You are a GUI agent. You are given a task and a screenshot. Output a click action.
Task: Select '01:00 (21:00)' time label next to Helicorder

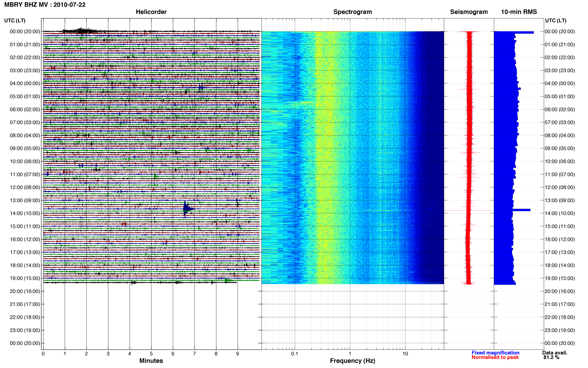coord(25,45)
